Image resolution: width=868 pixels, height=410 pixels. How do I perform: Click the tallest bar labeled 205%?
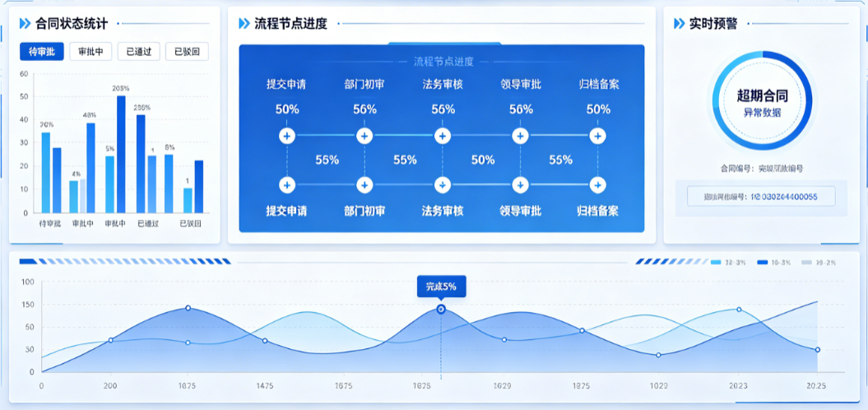(121, 154)
